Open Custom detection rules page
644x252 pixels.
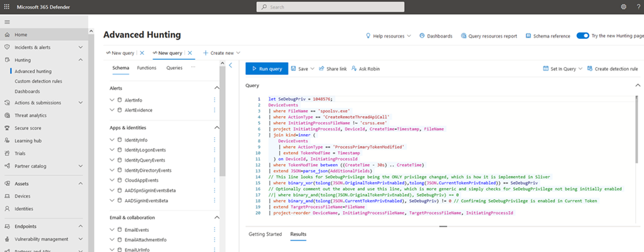click(x=39, y=81)
